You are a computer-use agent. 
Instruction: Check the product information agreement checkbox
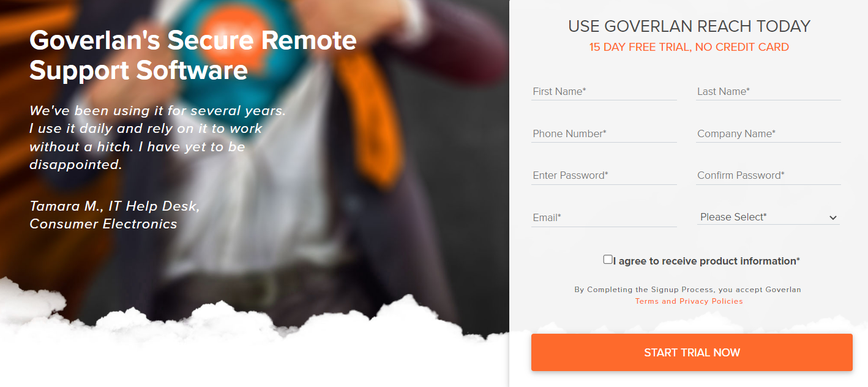coord(608,260)
